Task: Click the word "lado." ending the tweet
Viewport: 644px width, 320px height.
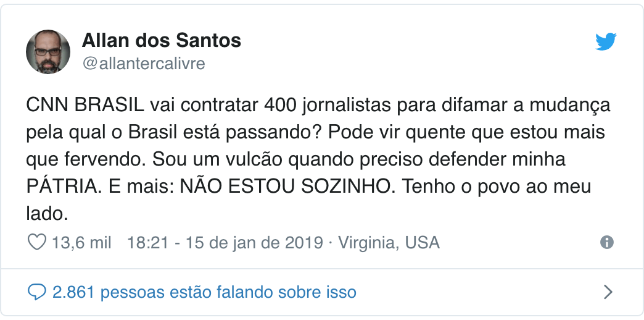Action: coord(46,214)
